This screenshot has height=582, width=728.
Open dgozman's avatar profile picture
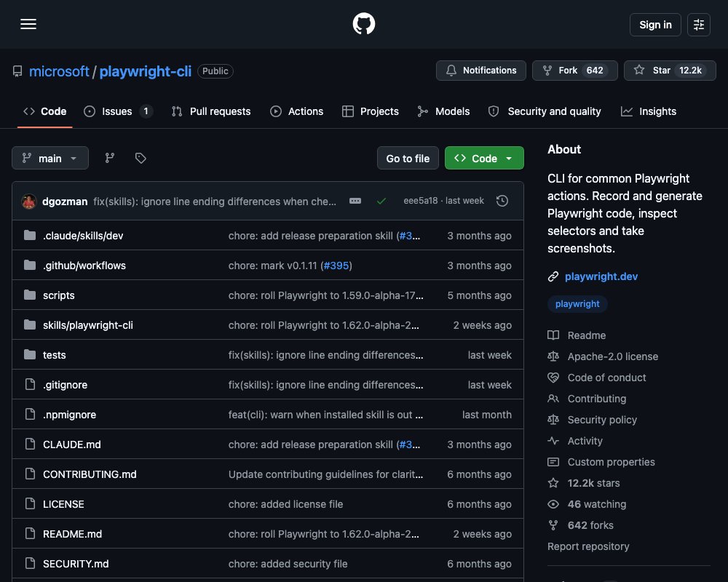pyautogui.click(x=29, y=202)
